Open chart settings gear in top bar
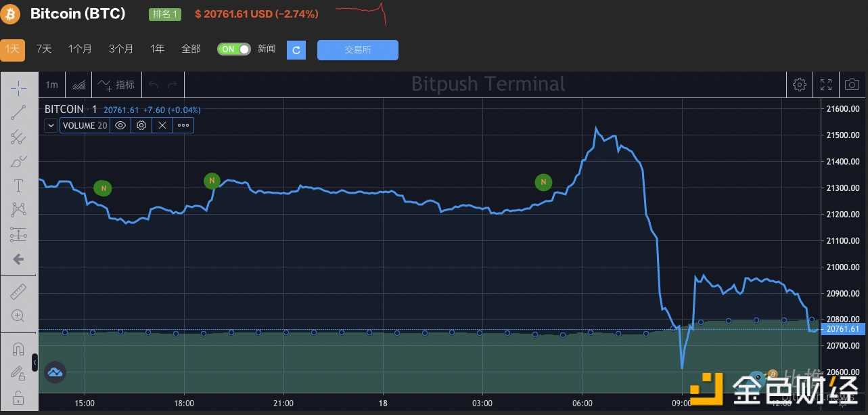The image size is (868, 415). pos(800,85)
